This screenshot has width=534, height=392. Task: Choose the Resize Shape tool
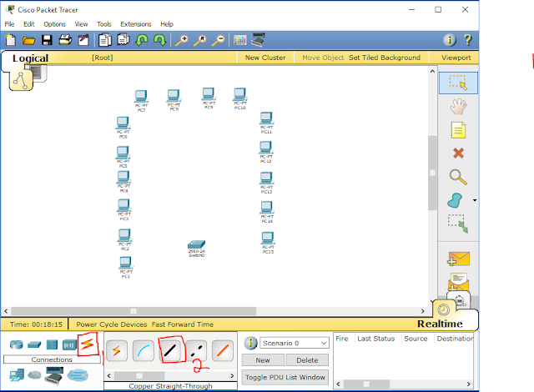458,224
